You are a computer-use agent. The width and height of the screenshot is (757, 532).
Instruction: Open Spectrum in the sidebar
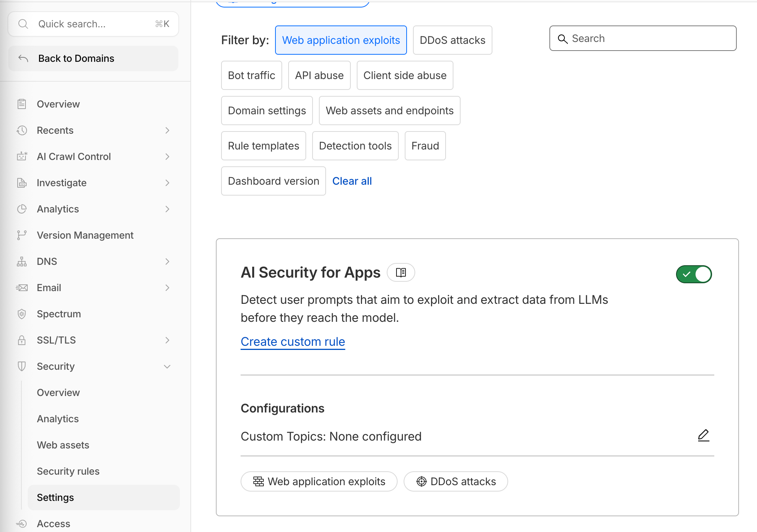point(94,314)
